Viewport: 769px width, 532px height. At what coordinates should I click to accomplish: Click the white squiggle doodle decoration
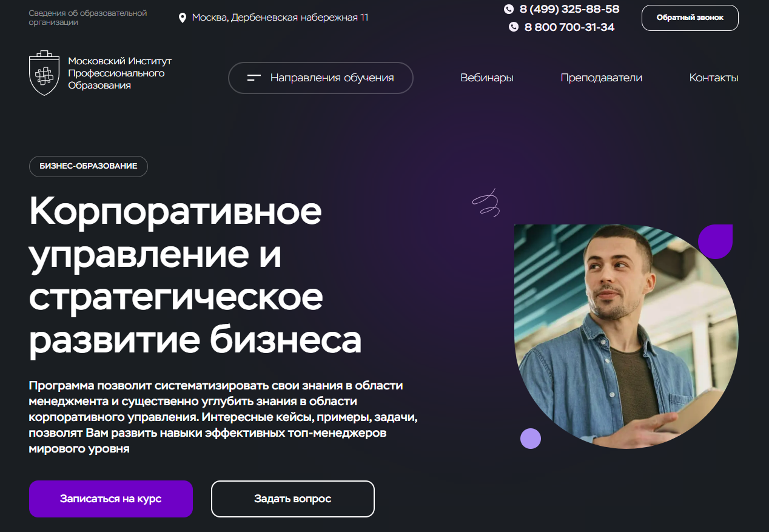coord(486,203)
